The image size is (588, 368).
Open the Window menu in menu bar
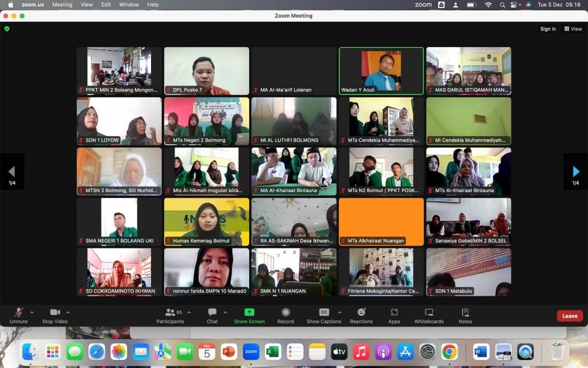pos(129,5)
